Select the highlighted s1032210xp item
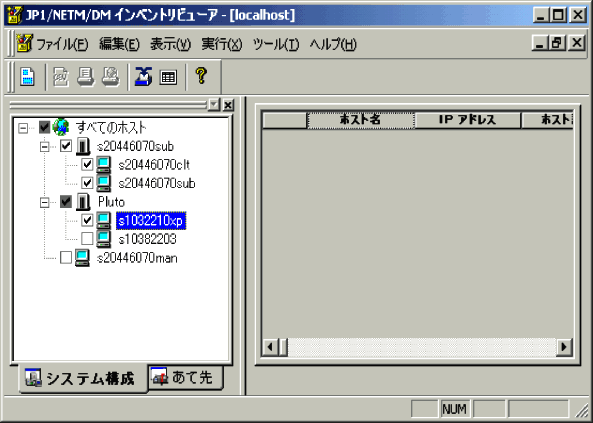Screen dimensions: 593x423 click(151, 221)
